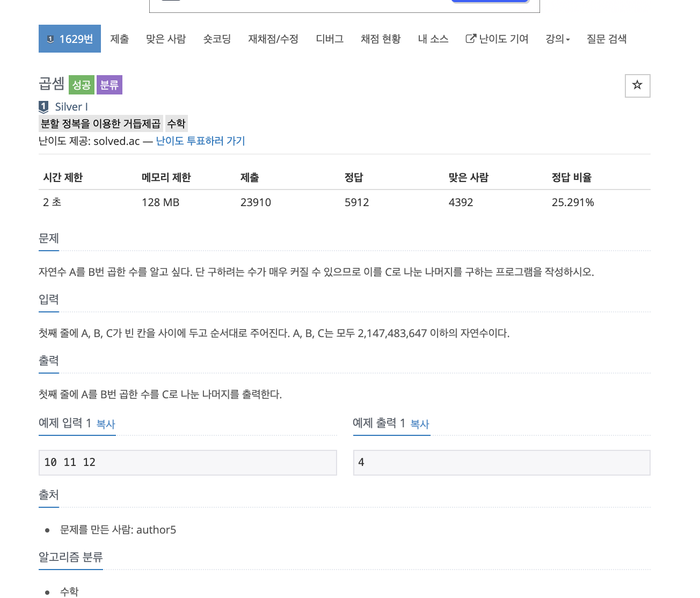The height and width of the screenshot is (598, 700).
Task: Click the author5 problem author name
Action: pos(156,530)
